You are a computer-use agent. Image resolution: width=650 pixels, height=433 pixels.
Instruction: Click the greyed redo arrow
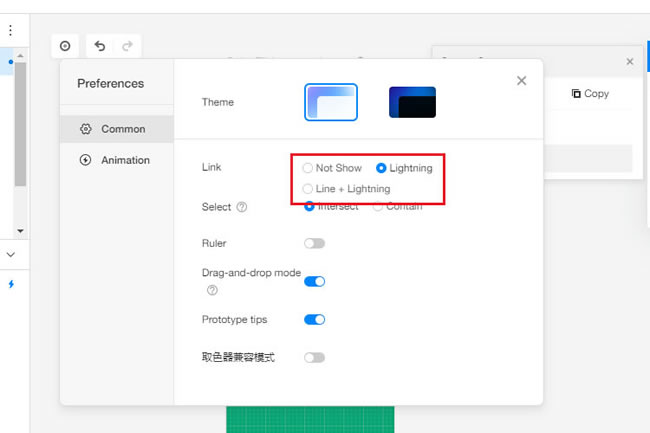pyautogui.click(x=127, y=46)
